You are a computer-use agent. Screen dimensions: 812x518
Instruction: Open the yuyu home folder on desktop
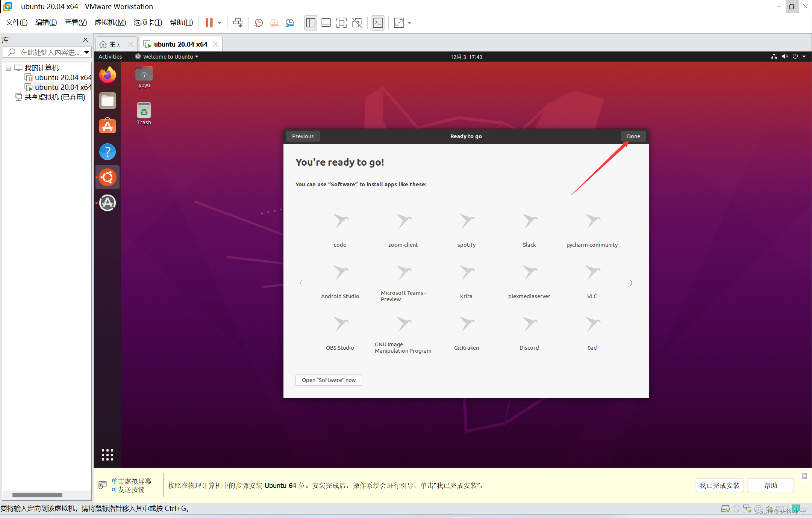144,77
